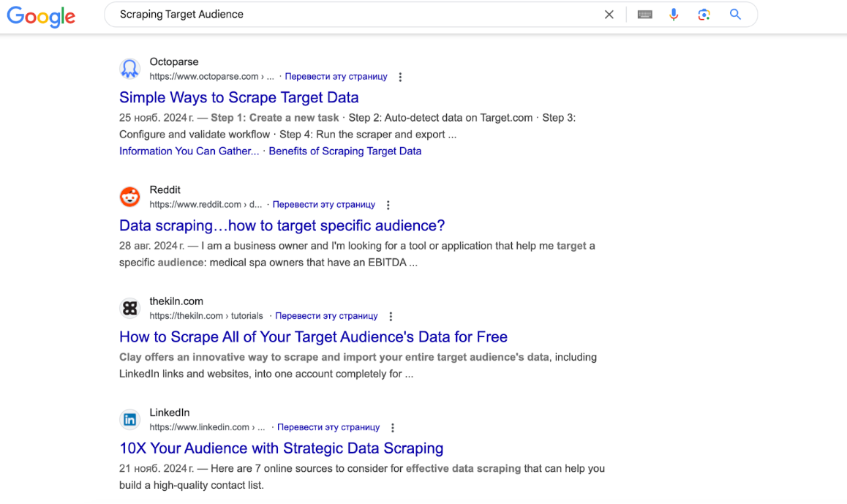Click 'Benefits of Scraping Target Data' sitelink

coord(345,151)
